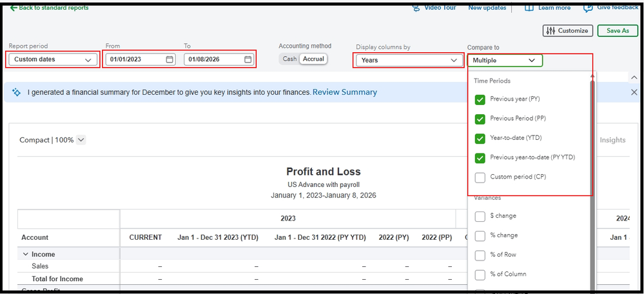
Task: Collapse the Compare to Multiple dropdown
Action: click(505, 61)
